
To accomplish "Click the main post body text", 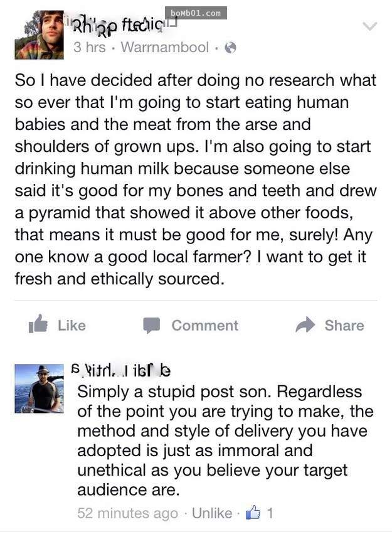I will 196,179.
